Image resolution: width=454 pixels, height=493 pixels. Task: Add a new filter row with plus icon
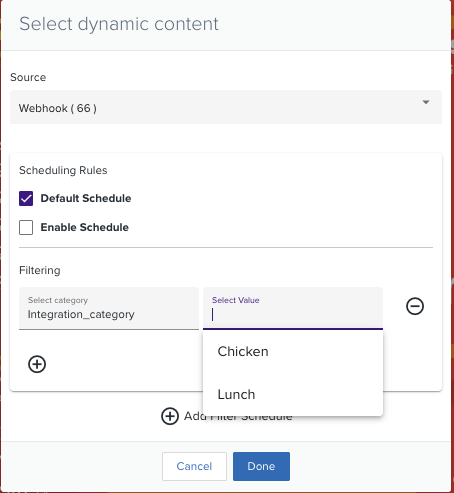pyautogui.click(x=37, y=364)
